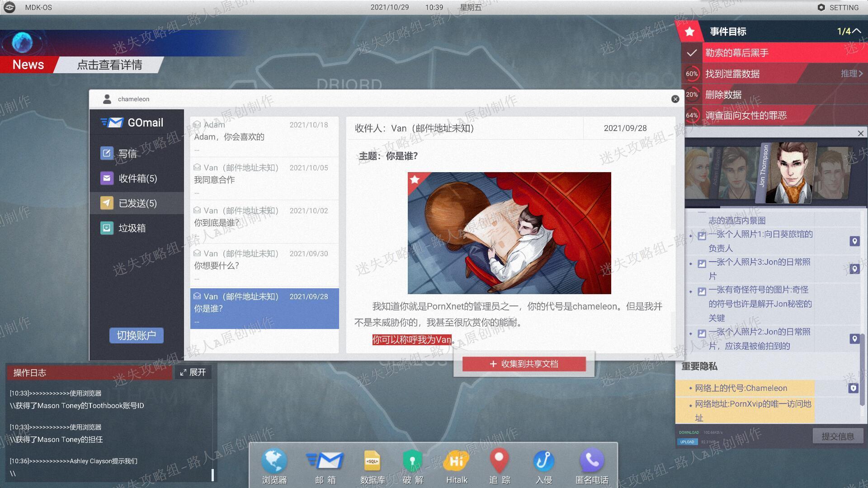The width and height of the screenshot is (868, 488).
Task: Click the chameleon account avatar icon
Action: [x=107, y=99]
